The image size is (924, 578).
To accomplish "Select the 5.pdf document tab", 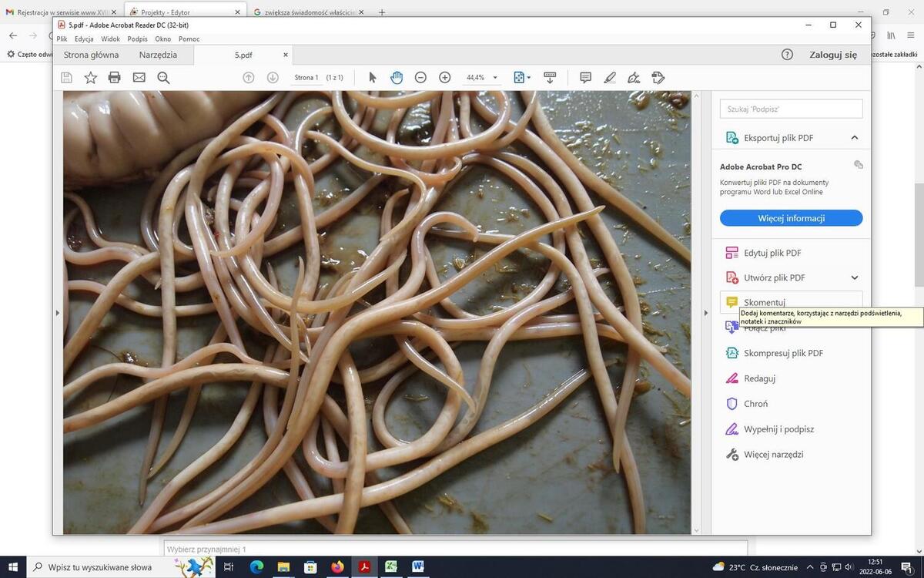I will coord(243,55).
